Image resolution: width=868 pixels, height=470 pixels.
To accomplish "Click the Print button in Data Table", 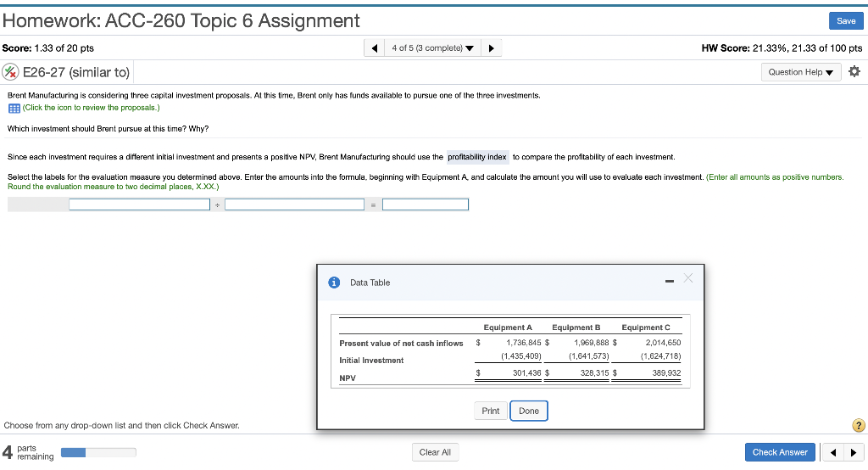I will pos(491,411).
